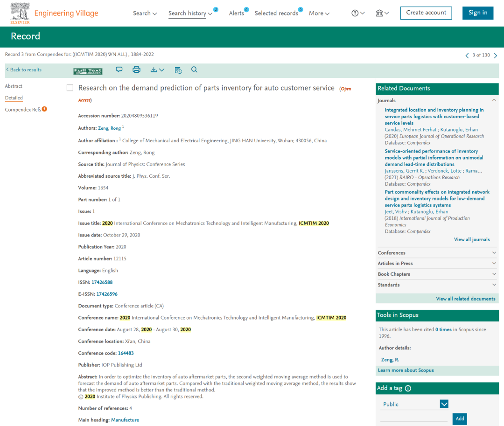
Task: Open Integrated location and inventory planning article
Action: (x=434, y=116)
